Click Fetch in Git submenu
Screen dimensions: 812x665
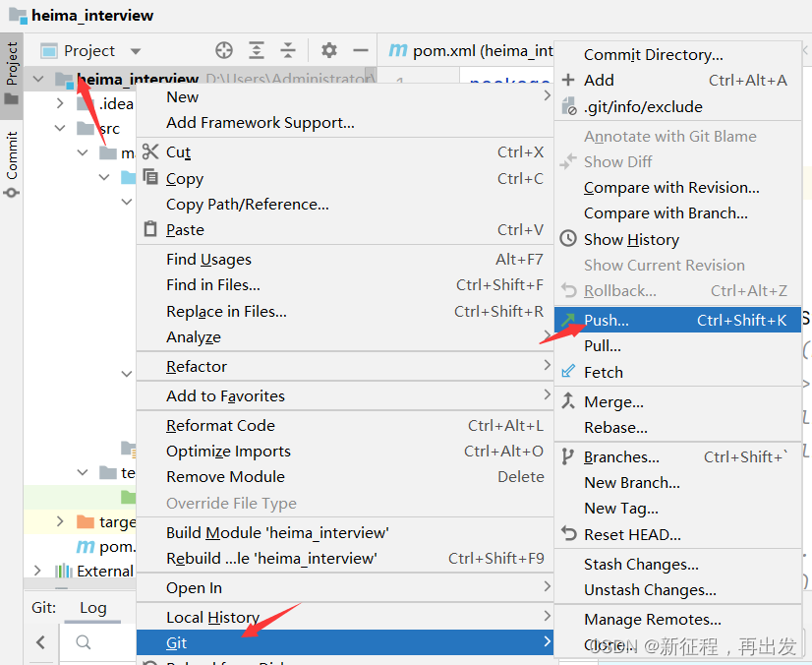pyautogui.click(x=678, y=372)
